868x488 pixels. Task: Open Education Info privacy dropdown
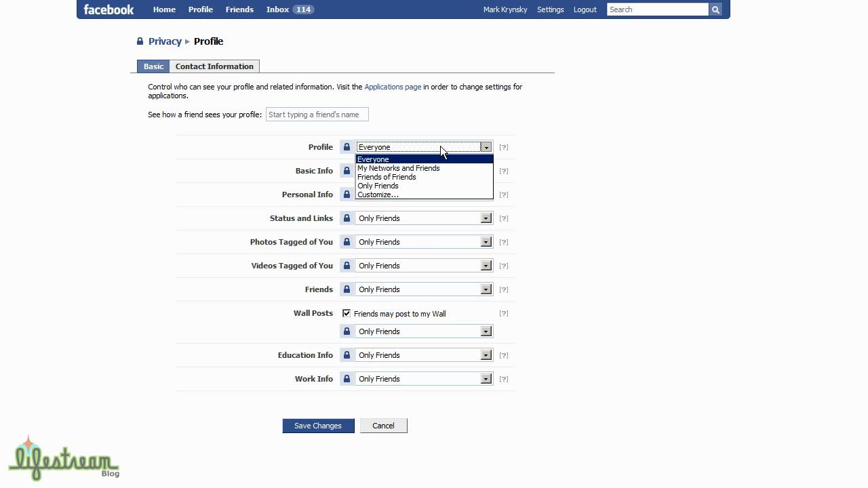(424, 355)
